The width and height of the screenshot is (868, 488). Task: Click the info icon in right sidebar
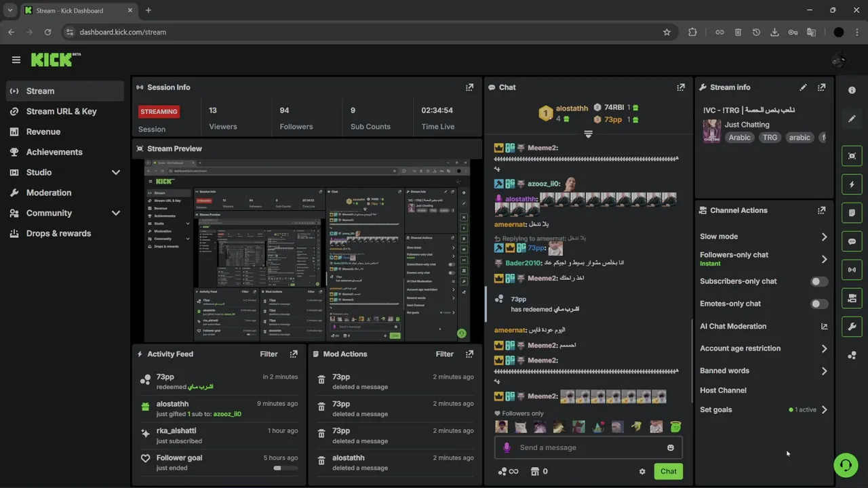click(852, 90)
